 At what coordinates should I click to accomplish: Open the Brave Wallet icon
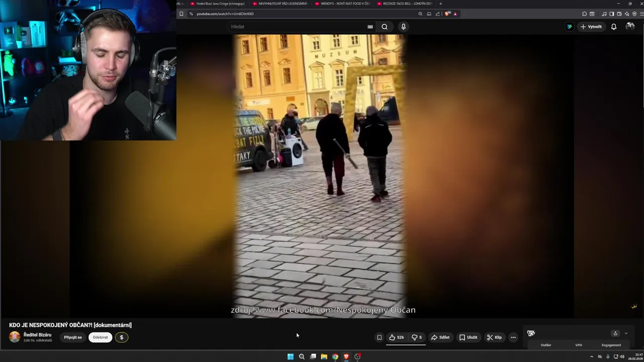[619, 14]
